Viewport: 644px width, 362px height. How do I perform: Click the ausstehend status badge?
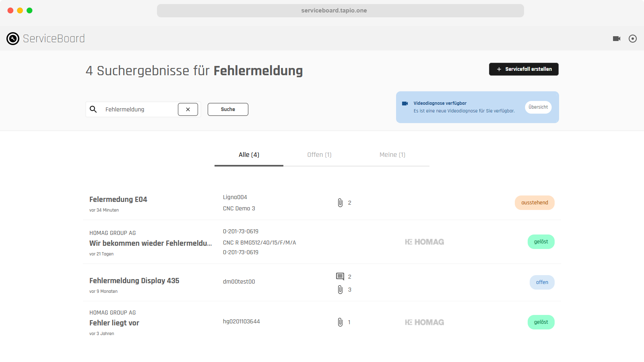tap(534, 203)
